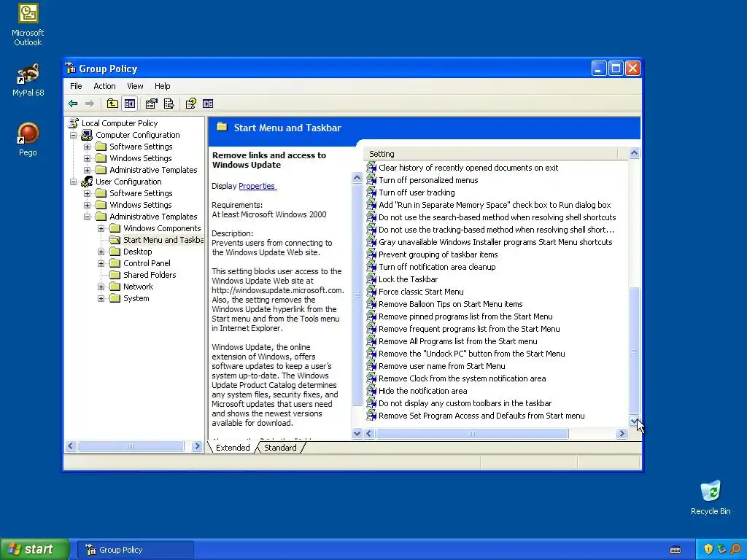Open the Help menu
The image size is (747, 560).
point(162,86)
